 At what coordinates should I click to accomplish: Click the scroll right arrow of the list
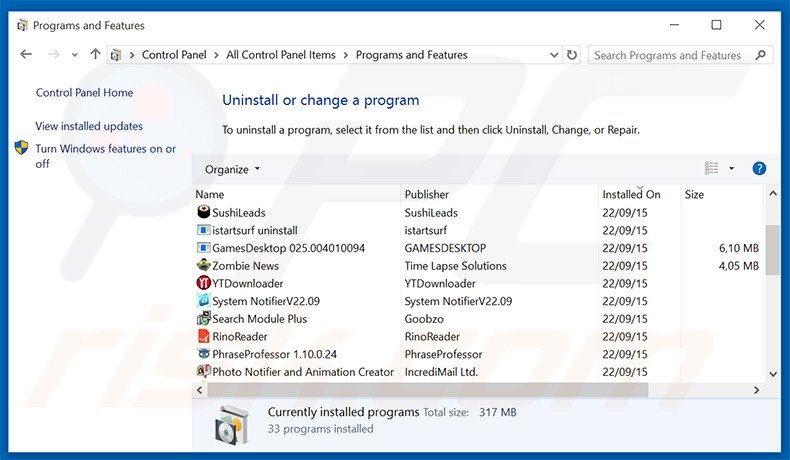tap(756, 390)
